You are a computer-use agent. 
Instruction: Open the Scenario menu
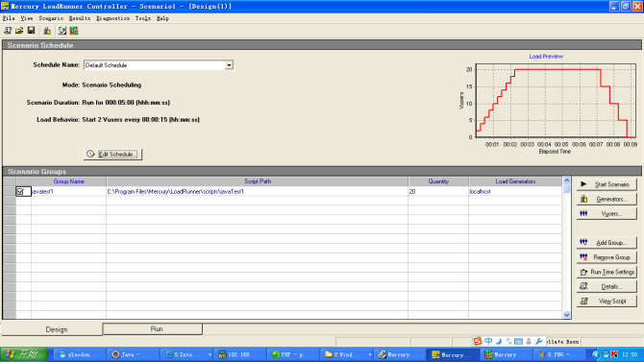click(x=51, y=18)
